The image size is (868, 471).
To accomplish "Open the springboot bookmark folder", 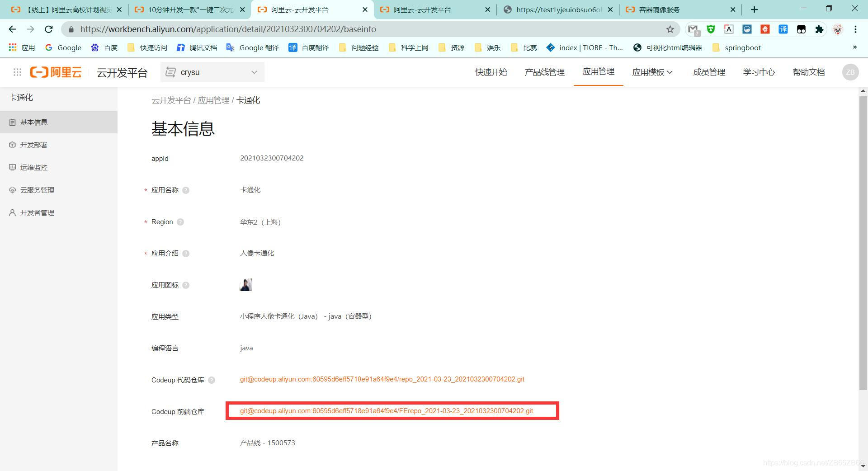I will click(736, 47).
